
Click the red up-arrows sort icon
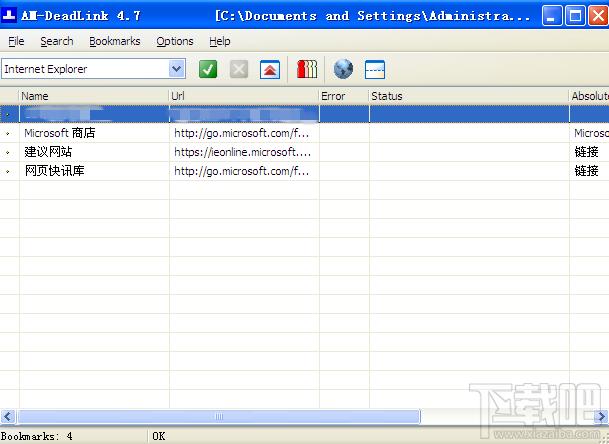[270, 70]
